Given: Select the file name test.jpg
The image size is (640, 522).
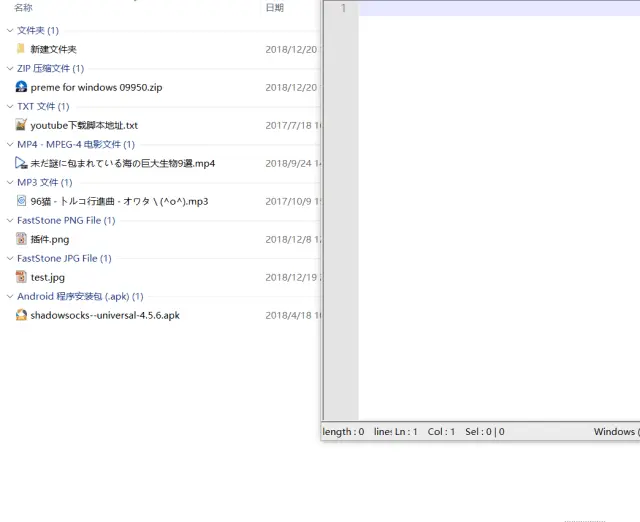Looking at the screenshot, I should click(48, 278).
